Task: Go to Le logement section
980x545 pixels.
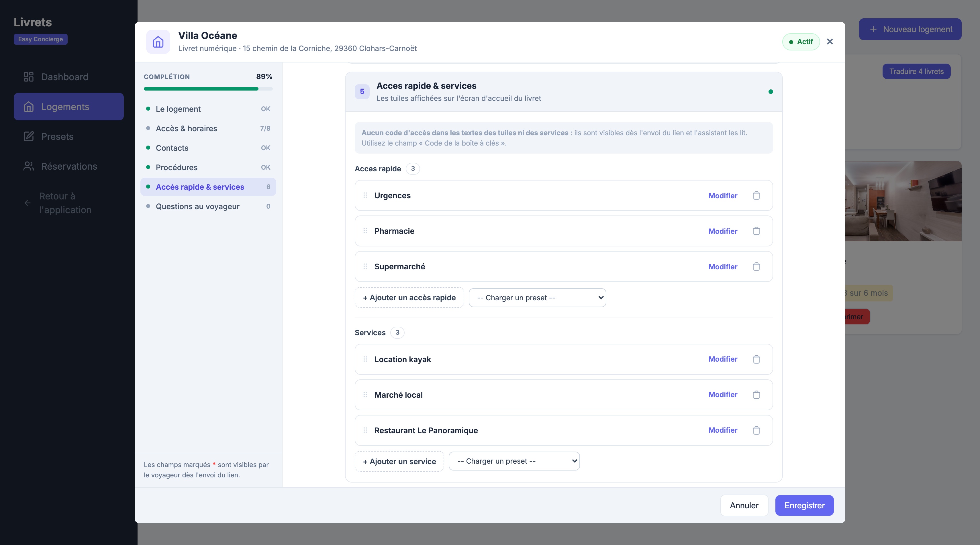Action: pyautogui.click(x=208, y=109)
